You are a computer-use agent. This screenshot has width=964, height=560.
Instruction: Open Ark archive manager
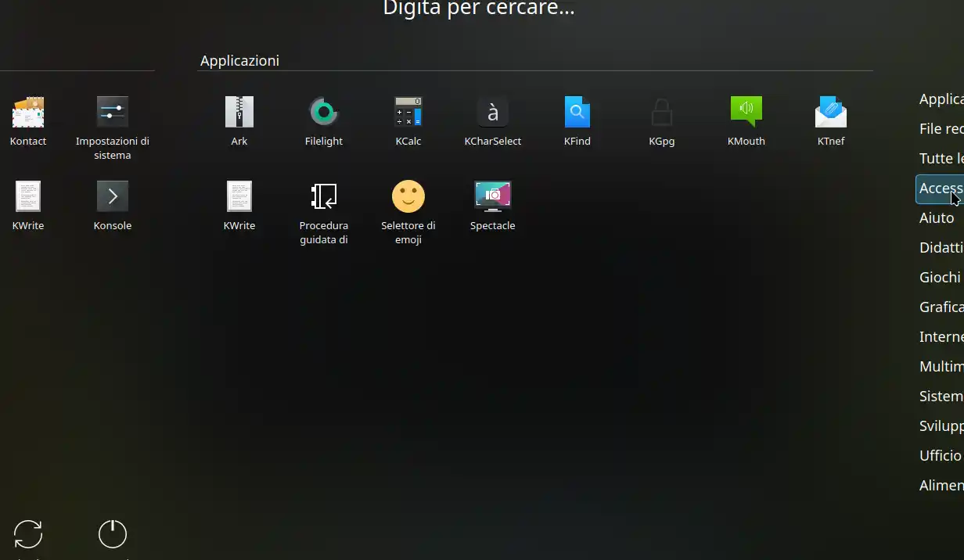[x=239, y=117]
